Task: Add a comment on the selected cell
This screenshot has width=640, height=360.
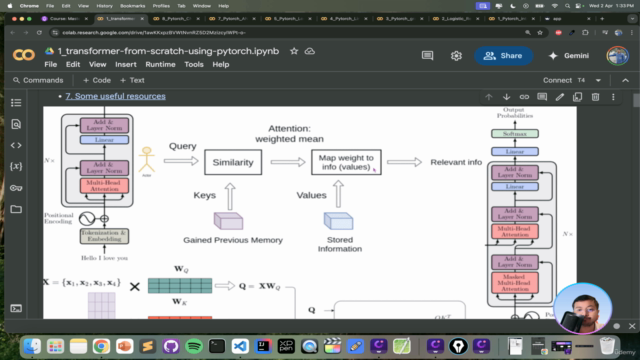Action: [542, 97]
